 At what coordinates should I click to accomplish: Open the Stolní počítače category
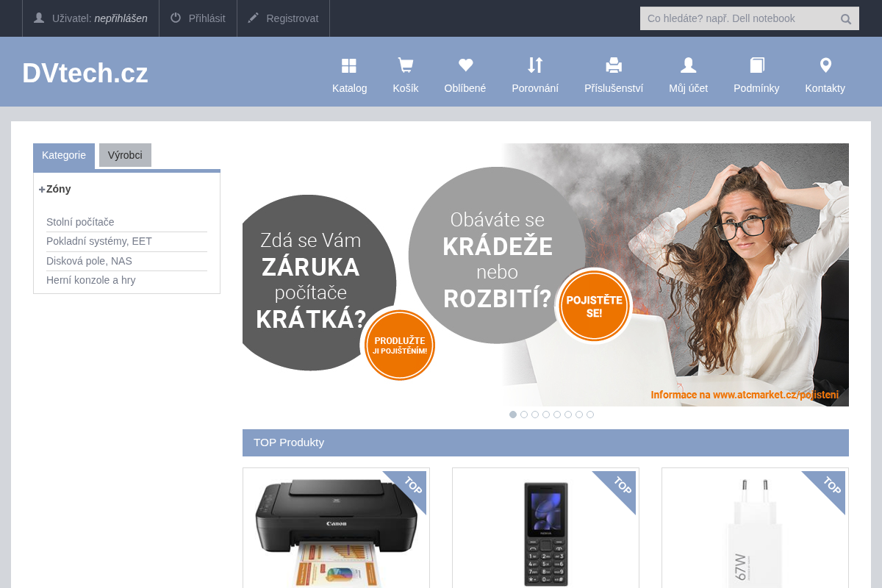pos(80,222)
